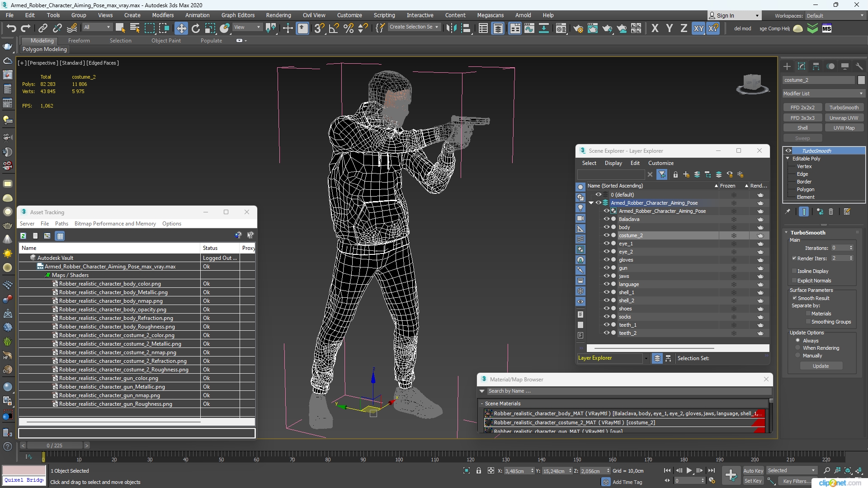Restrict to XY plane constraint
The width and height of the screenshot is (868, 488).
(x=698, y=28)
